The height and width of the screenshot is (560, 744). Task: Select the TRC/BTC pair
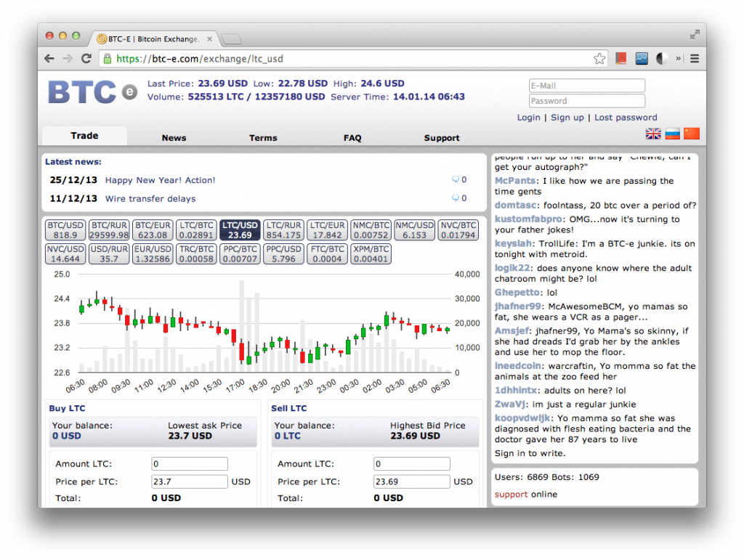coord(196,253)
